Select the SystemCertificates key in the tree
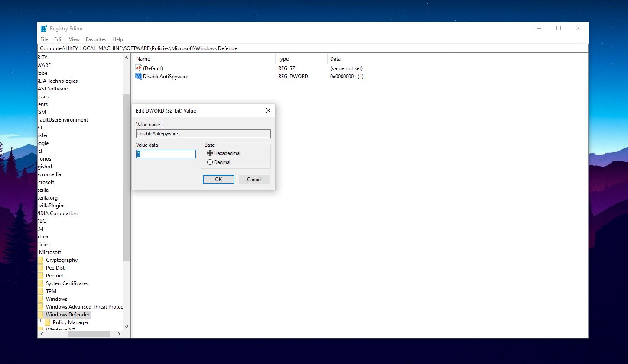 point(67,283)
